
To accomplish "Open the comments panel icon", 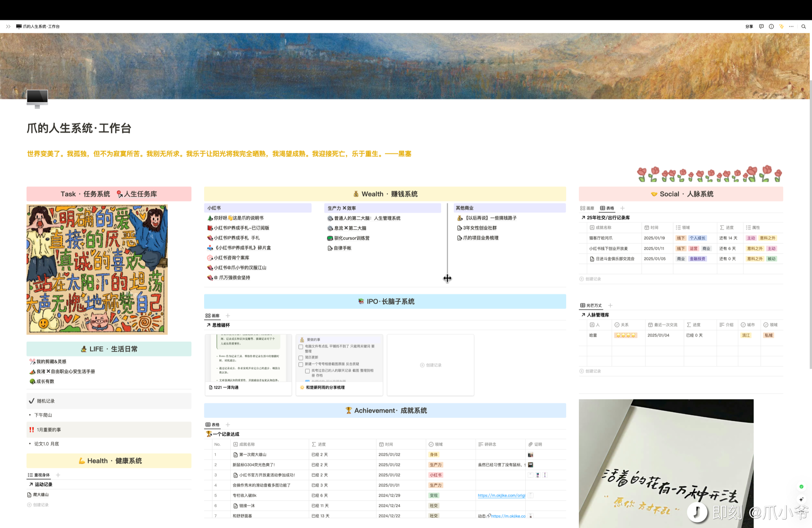I will [x=761, y=26].
